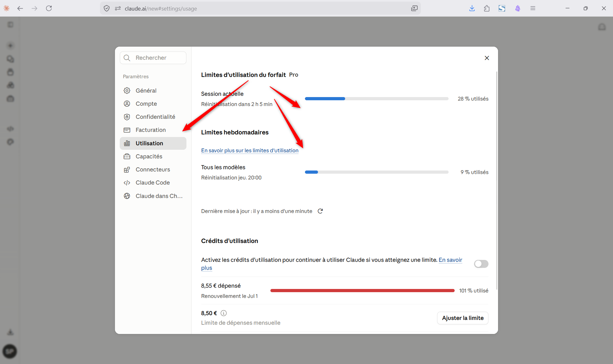Click the refresh icon next to Dernière mise à jour
The height and width of the screenshot is (364, 613).
320,211
